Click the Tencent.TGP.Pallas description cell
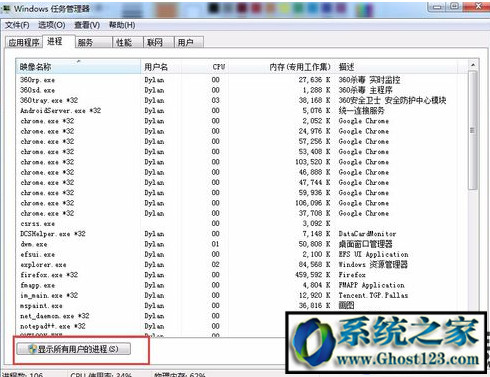490x377 pixels. 373,295
